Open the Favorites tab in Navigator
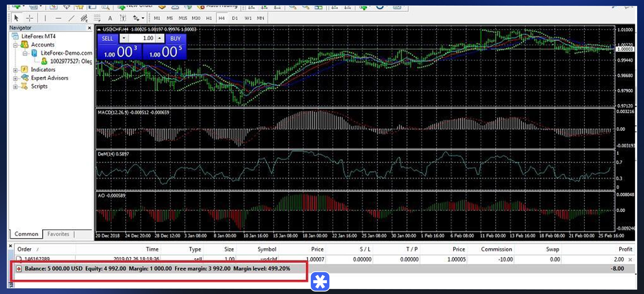The height and width of the screenshot is (294, 644). point(58,234)
